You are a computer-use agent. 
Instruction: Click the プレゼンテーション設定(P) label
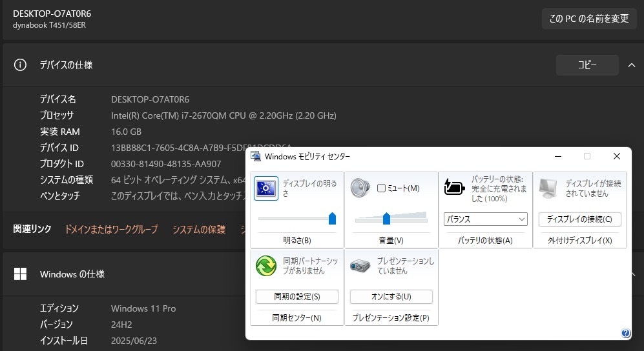391,318
